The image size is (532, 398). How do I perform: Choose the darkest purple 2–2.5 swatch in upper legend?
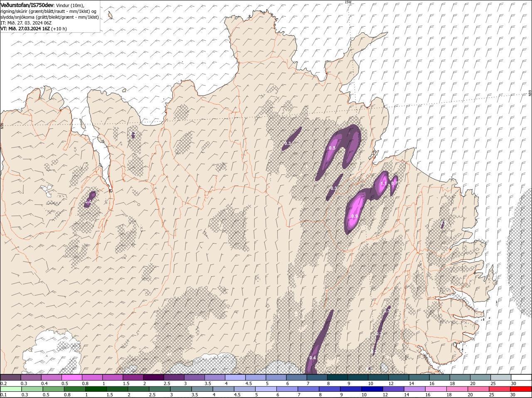[x=153, y=377]
